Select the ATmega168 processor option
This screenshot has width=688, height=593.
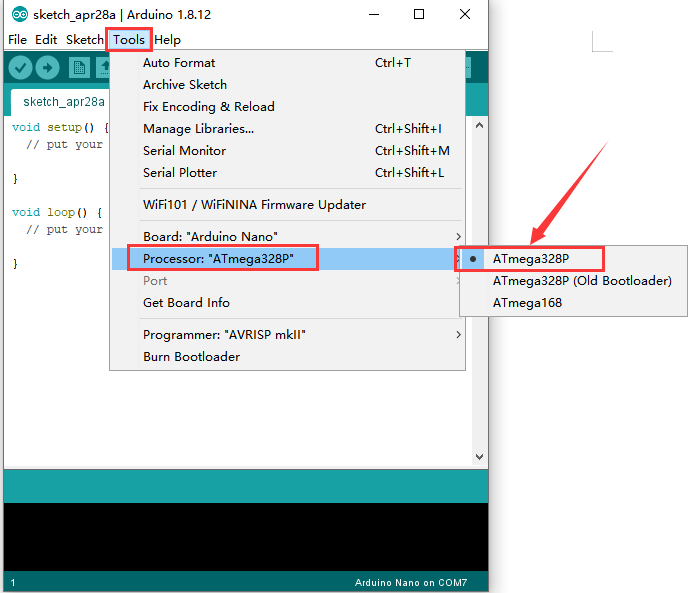[x=573, y=302]
